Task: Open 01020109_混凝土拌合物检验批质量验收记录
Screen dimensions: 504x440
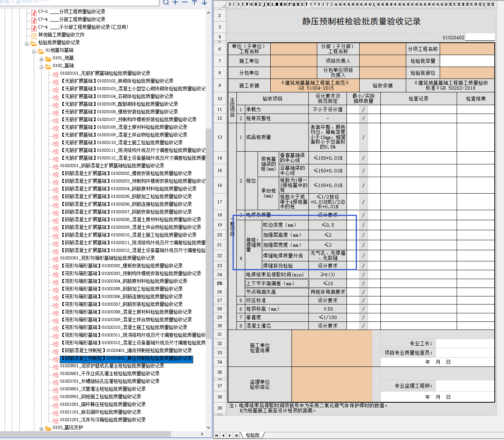Action: tap(124, 135)
